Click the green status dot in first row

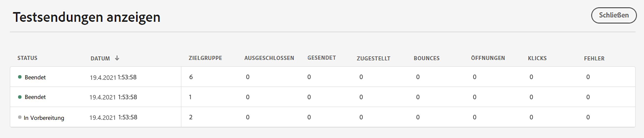click(x=20, y=77)
